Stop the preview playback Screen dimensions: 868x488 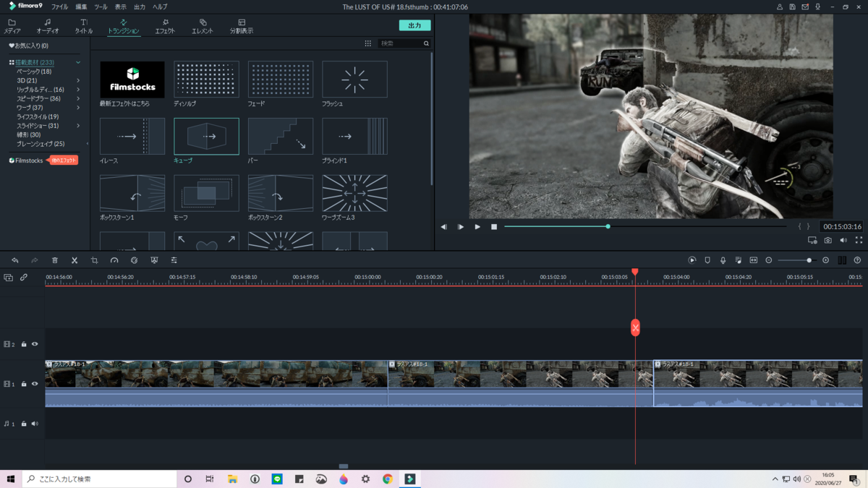(494, 227)
